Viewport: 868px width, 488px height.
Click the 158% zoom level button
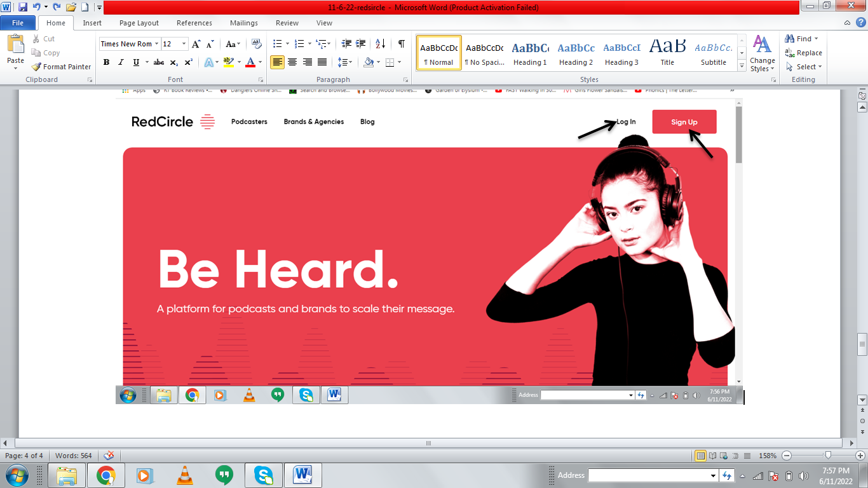[767, 456]
